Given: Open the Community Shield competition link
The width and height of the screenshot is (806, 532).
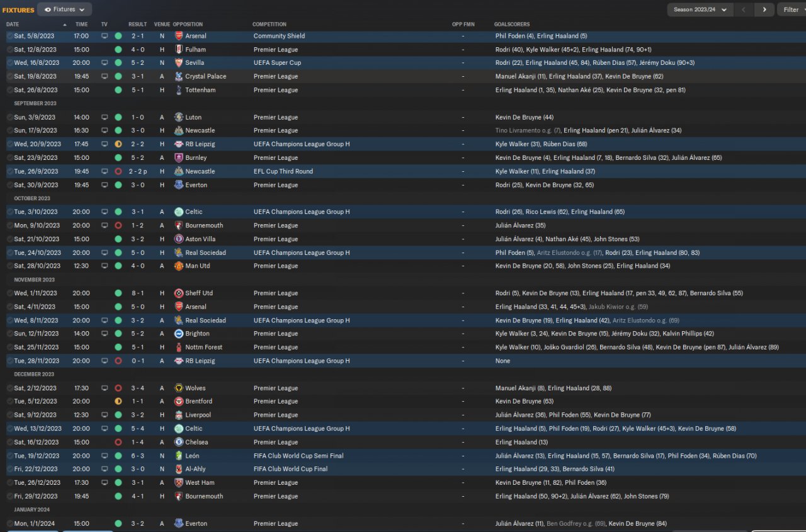Looking at the screenshot, I should click(x=279, y=36).
